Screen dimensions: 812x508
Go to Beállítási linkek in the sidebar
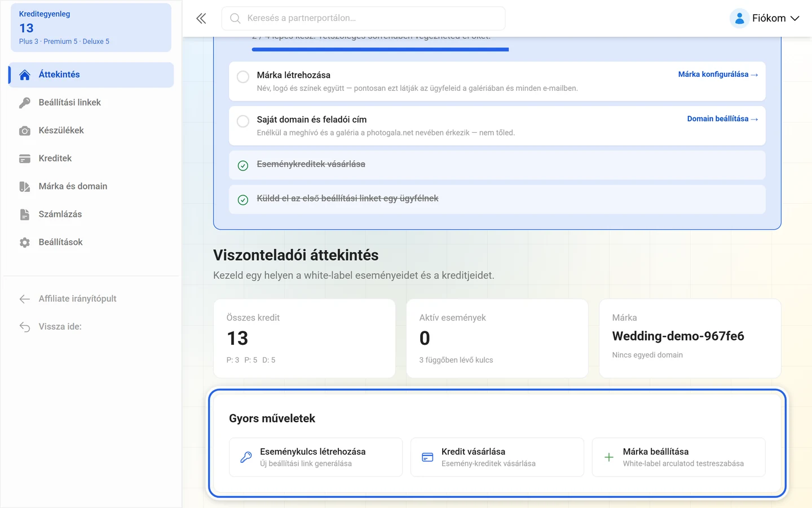point(91,103)
